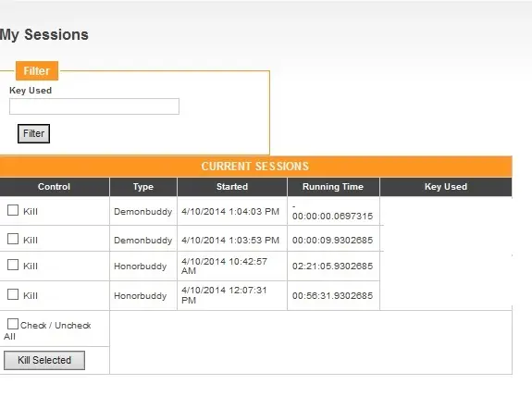Image resolution: width=532 pixels, height=409 pixels.
Task: Click the Key Used column header
Action: tap(446, 187)
